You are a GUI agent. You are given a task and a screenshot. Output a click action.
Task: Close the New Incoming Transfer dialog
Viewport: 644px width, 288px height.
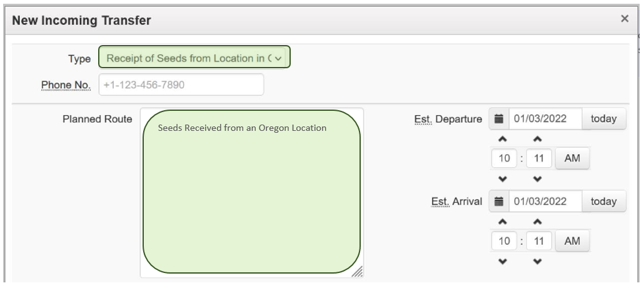(625, 19)
